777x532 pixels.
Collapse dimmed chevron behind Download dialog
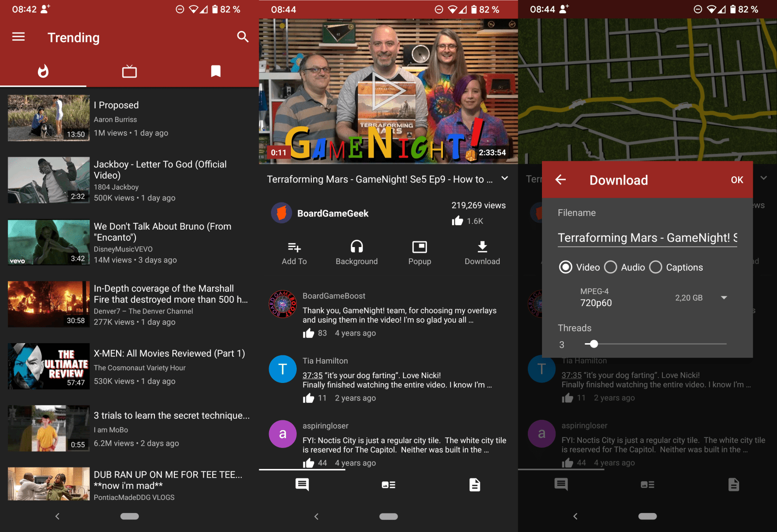coord(764,178)
